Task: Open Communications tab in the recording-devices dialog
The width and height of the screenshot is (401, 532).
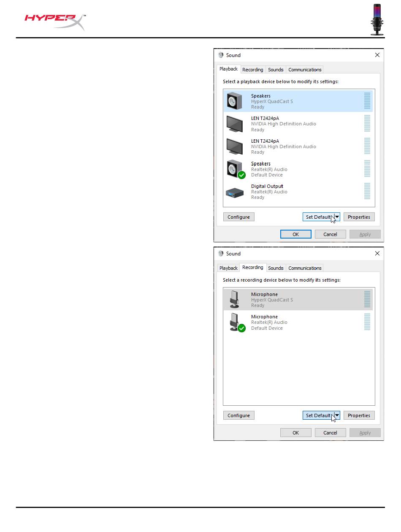Action: click(x=305, y=268)
